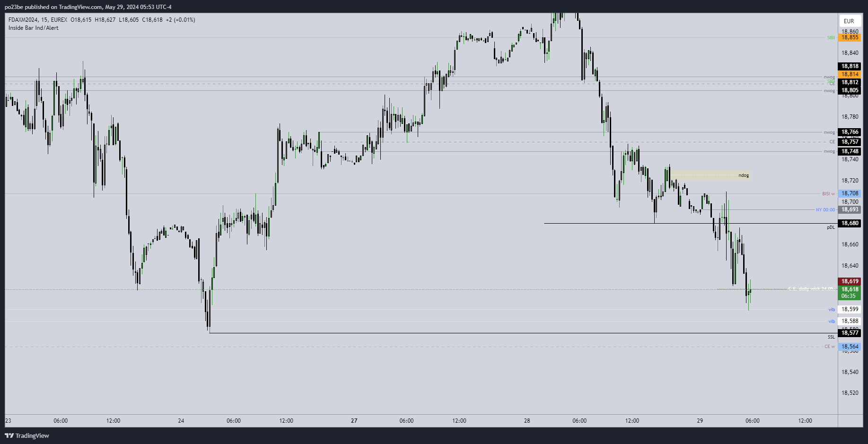This screenshot has width=868, height=444.
Task: Select the orange 18,855 SIBI price label
Action: [x=850, y=37]
